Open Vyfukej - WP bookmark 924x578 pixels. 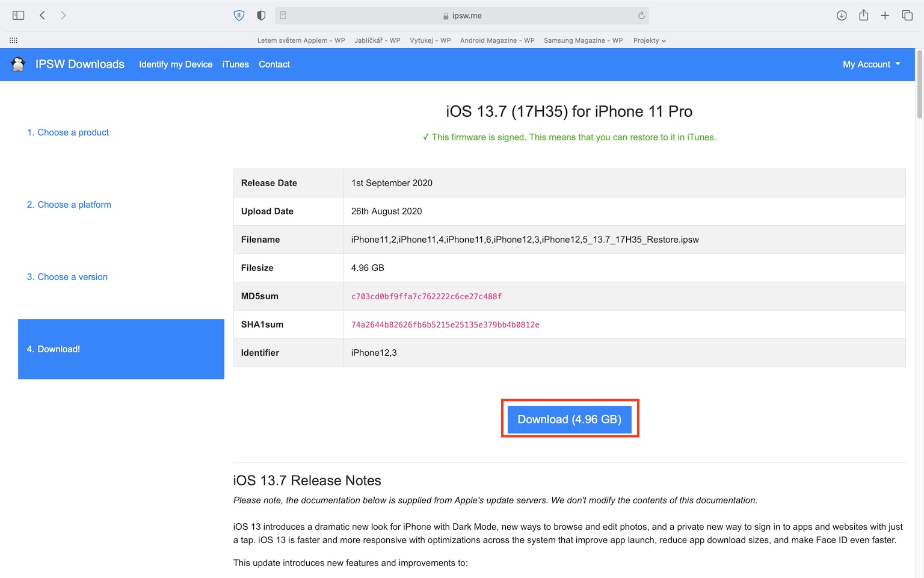tap(430, 40)
